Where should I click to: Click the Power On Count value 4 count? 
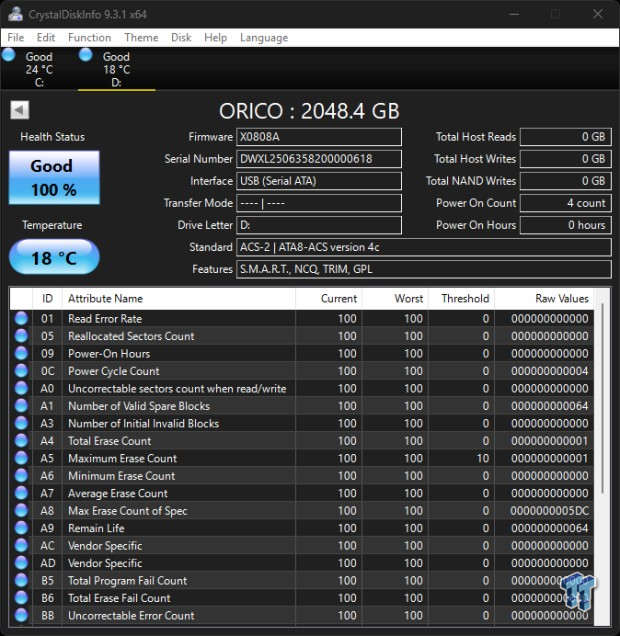click(565, 203)
